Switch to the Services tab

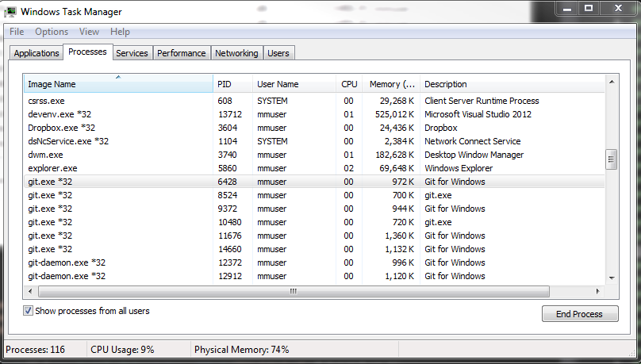click(132, 53)
